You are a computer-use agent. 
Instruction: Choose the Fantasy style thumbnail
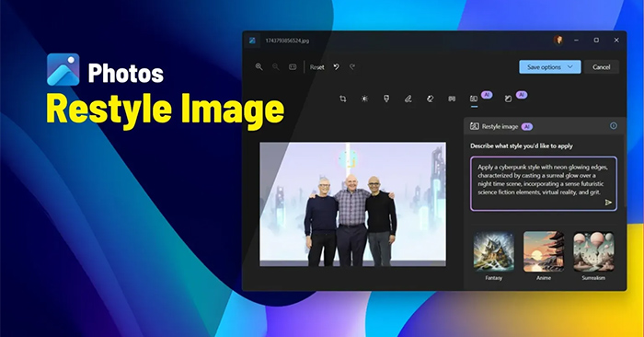494,251
